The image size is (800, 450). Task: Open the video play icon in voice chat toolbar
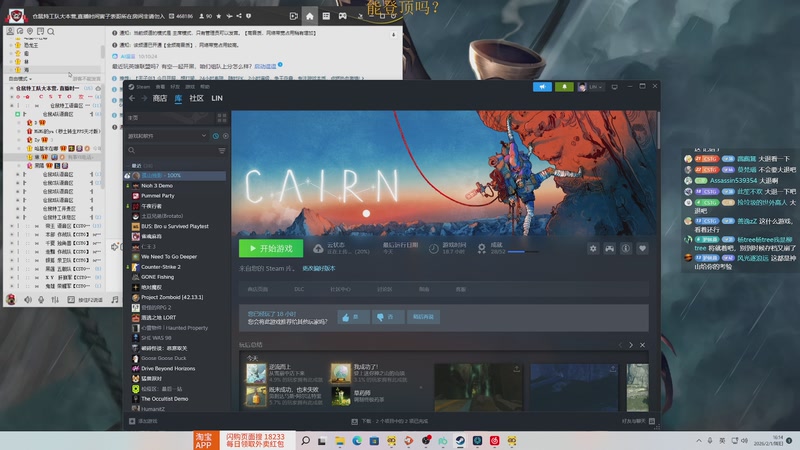tap(294, 16)
